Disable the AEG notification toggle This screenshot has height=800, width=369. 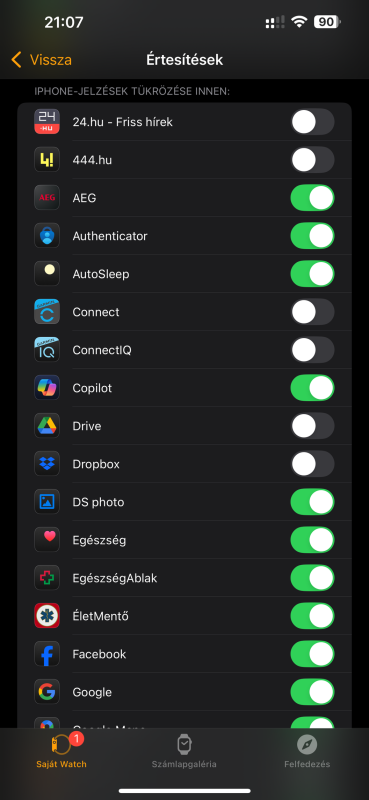point(312,198)
